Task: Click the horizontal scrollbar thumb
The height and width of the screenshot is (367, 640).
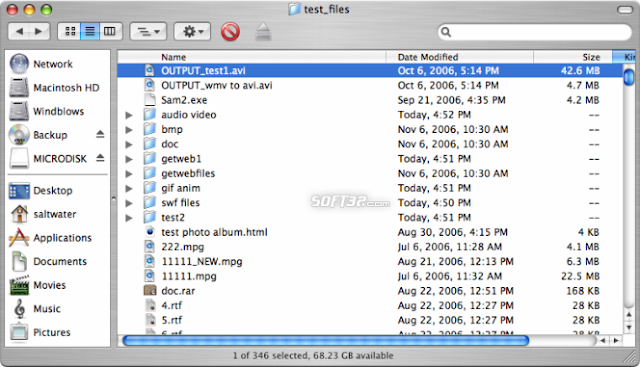Action: [x=326, y=340]
